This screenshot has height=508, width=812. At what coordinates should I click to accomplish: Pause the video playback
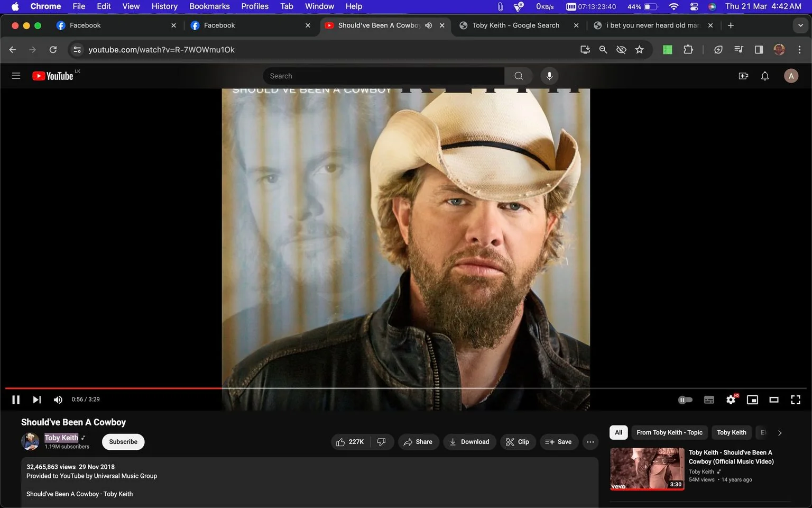click(x=16, y=400)
